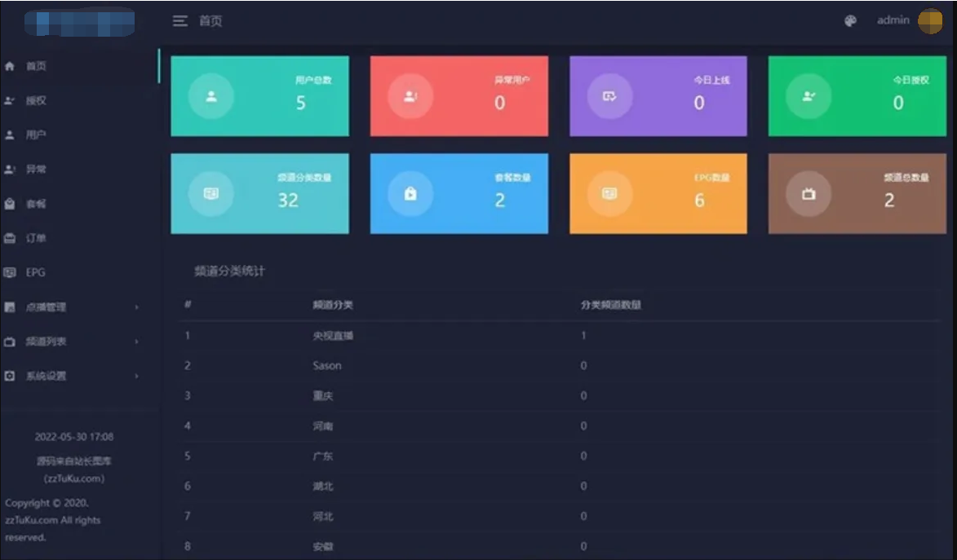Click the theme palette icon in top bar
The image size is (957, 560).
pos(849,20)
